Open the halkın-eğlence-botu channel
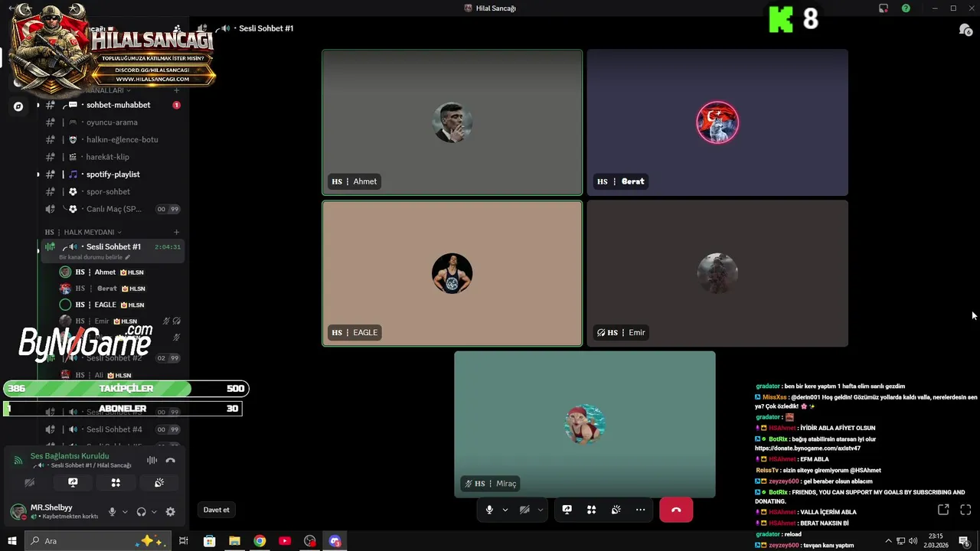 111,140
